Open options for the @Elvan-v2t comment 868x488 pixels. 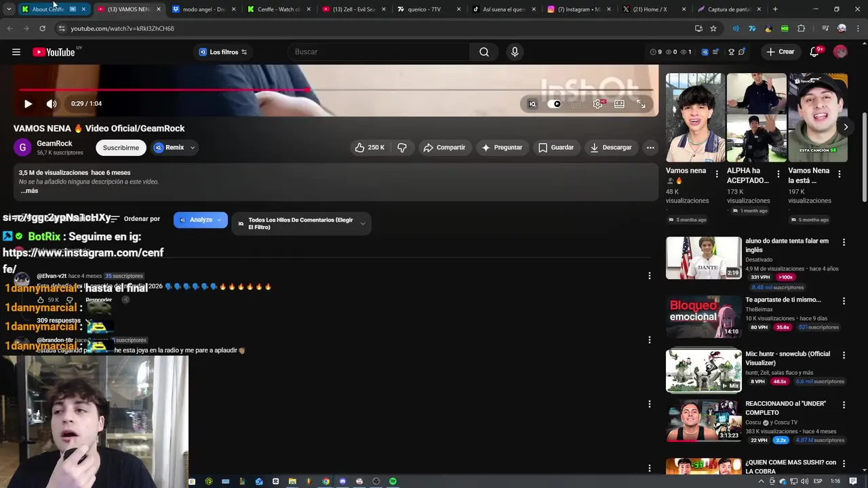[x=650, y=276]
